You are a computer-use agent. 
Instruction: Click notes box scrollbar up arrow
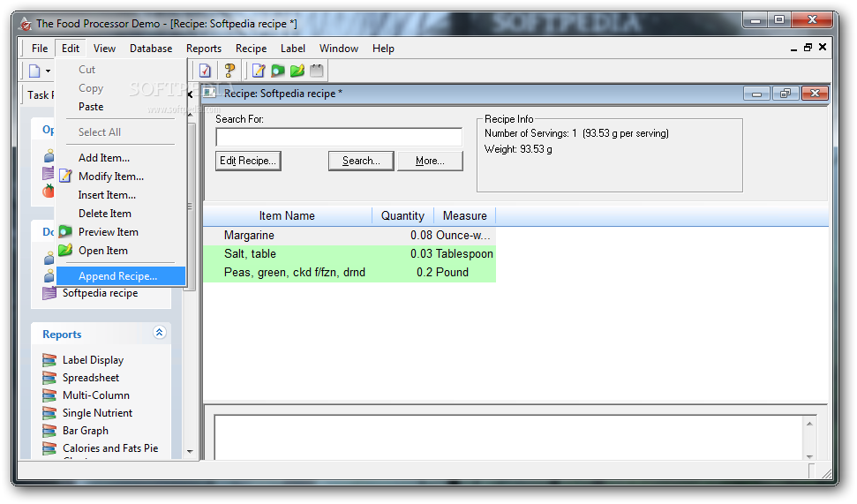click(809, 424)
